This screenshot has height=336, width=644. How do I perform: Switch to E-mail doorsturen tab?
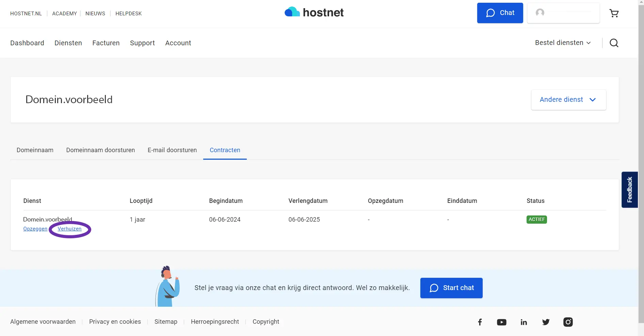pyautogui.click(x=172, y=150)
